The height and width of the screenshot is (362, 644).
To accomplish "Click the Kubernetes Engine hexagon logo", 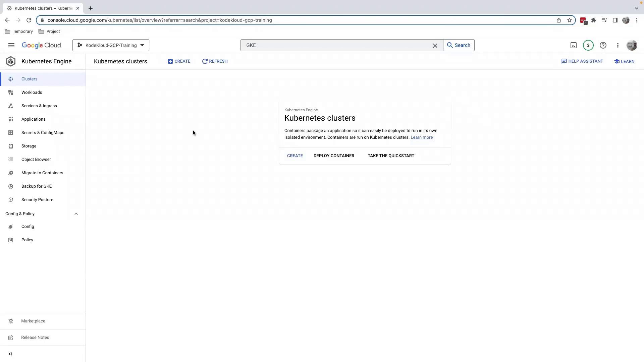I will pos(11,61).
